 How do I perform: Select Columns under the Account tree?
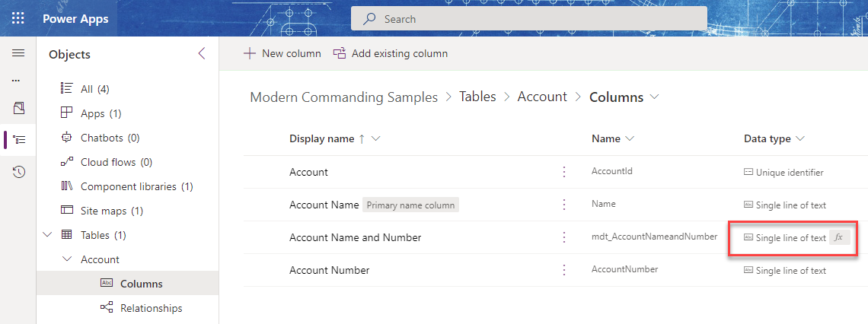127,283
